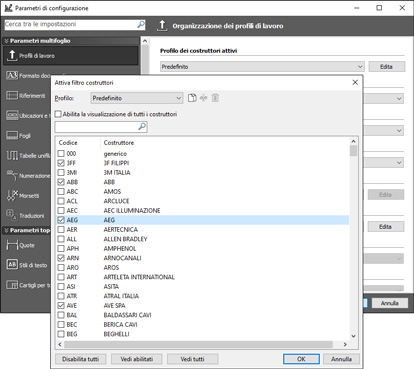Open Profili di lavoro sidebar item
414x369 pixels.
click(x=71, y=56)
